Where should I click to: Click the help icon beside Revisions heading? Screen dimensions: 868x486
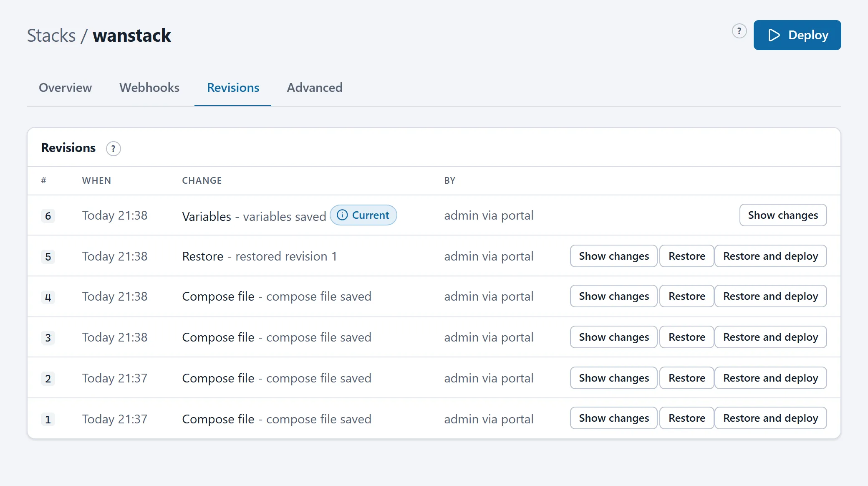tap(113, 149)
